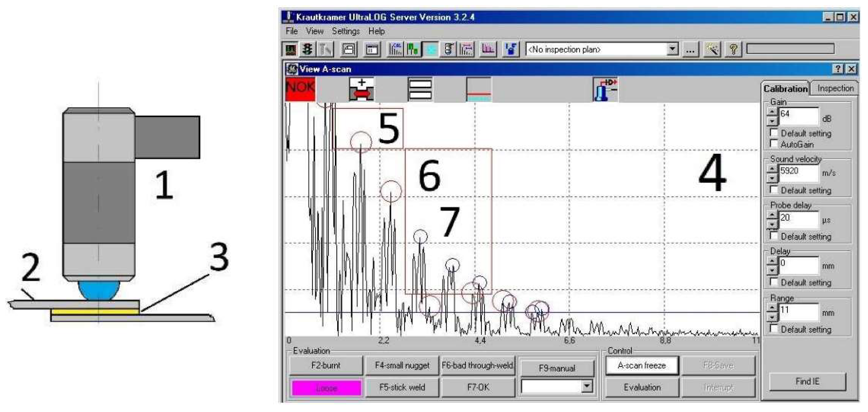Click the Find IE button
Viewport: 868px width, 412px height.
807,381
